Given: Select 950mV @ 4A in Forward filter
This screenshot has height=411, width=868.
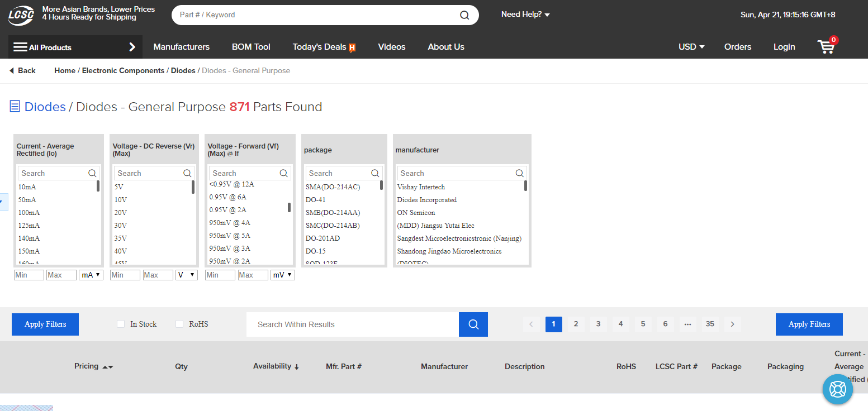Looking at the screenshot, I should pyautogui.click(x=230, y=223).
